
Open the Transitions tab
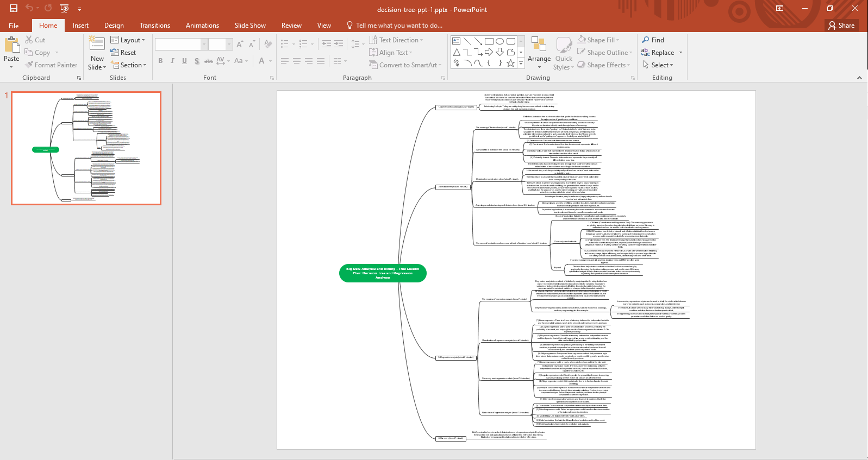(155, 26)
